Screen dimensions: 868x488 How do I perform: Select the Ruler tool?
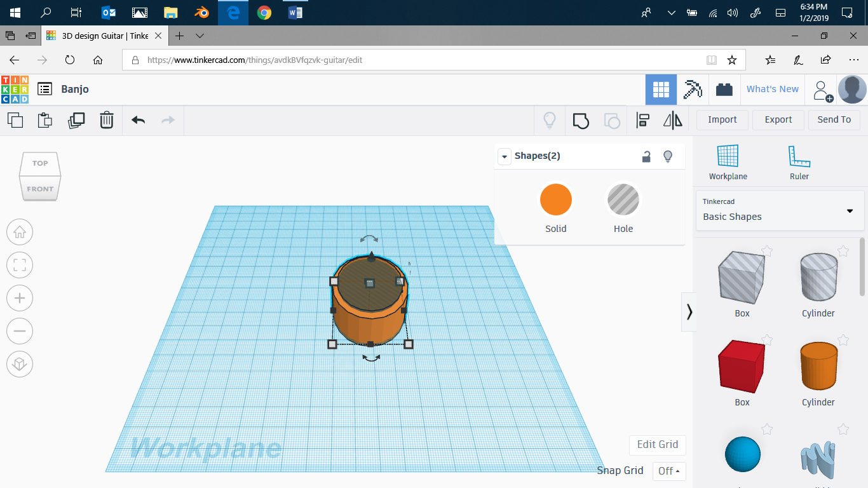(799, 163)
